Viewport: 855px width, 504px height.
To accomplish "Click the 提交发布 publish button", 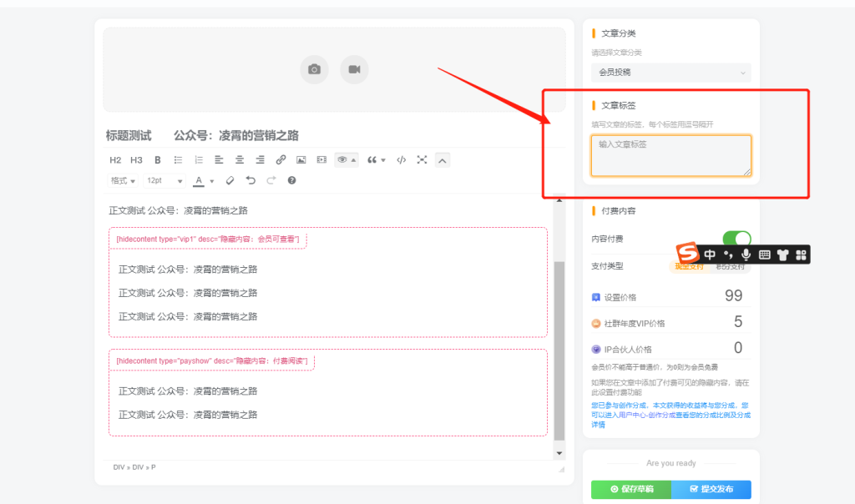I will click(712, 490).
